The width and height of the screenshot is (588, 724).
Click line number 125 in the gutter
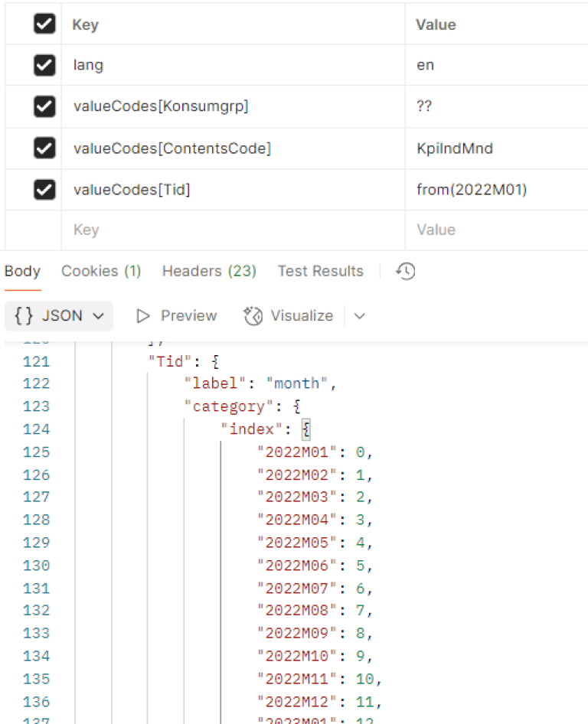point(36,452)
